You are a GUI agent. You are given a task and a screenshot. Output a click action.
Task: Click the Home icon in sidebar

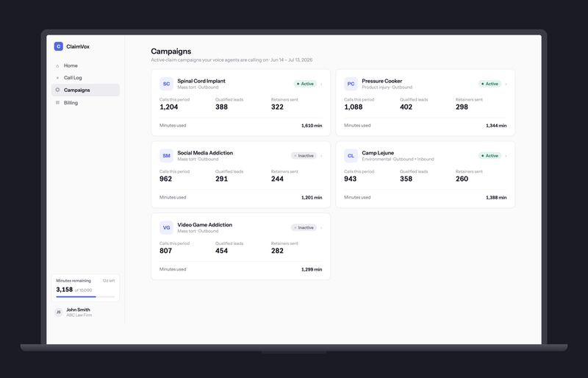pos(57,66)
